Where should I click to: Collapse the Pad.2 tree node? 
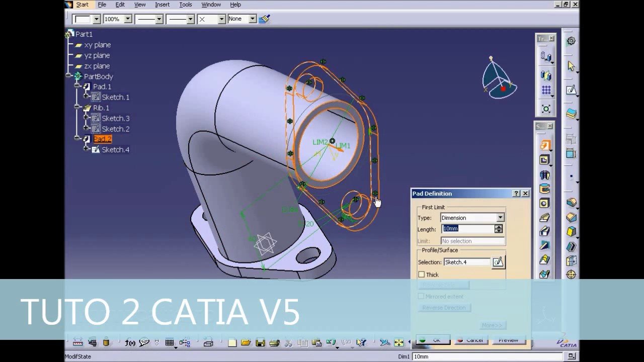point(77,139)
